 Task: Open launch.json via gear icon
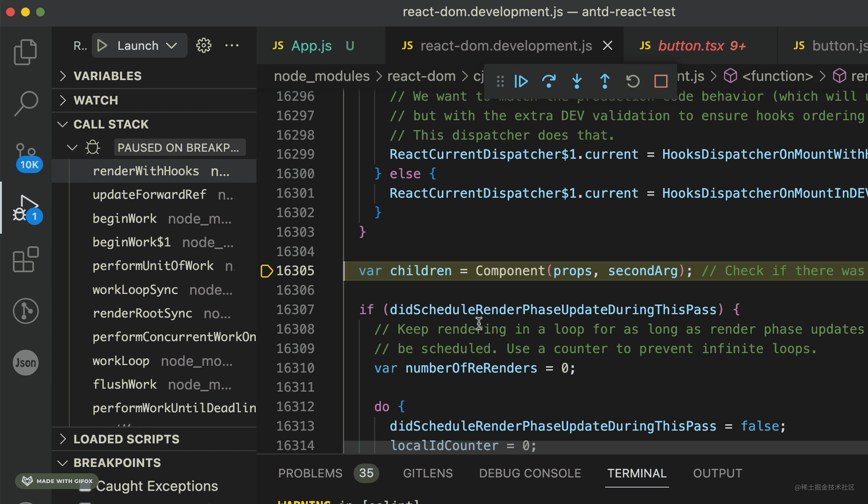tap(204, 46)
